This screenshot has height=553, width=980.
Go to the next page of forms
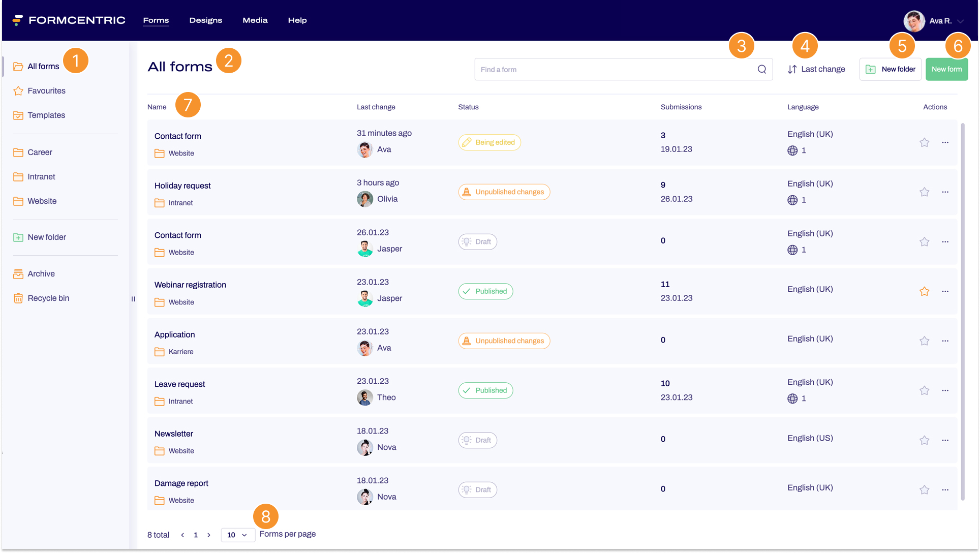208,535
